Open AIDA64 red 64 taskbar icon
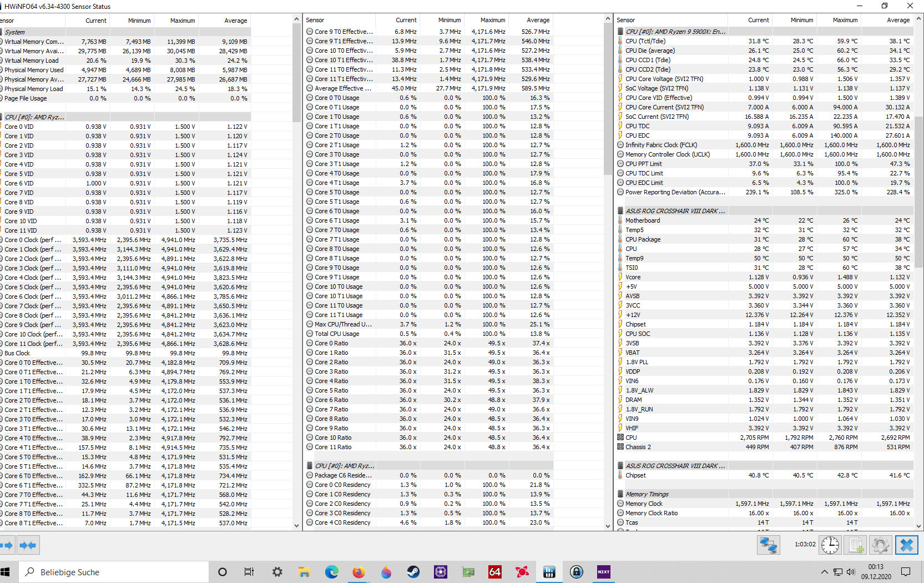The height and width of the screenshot is (583, 924). coord(495,572)
